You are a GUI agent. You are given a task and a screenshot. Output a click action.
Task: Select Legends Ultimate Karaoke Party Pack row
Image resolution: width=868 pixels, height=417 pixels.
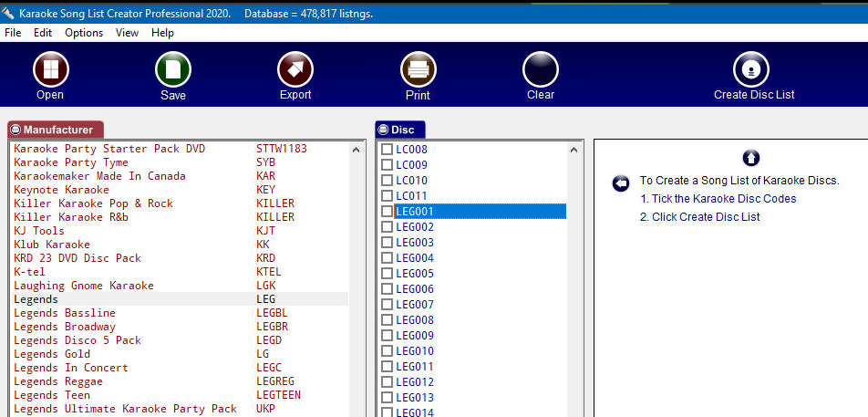[x=180, y=409]
